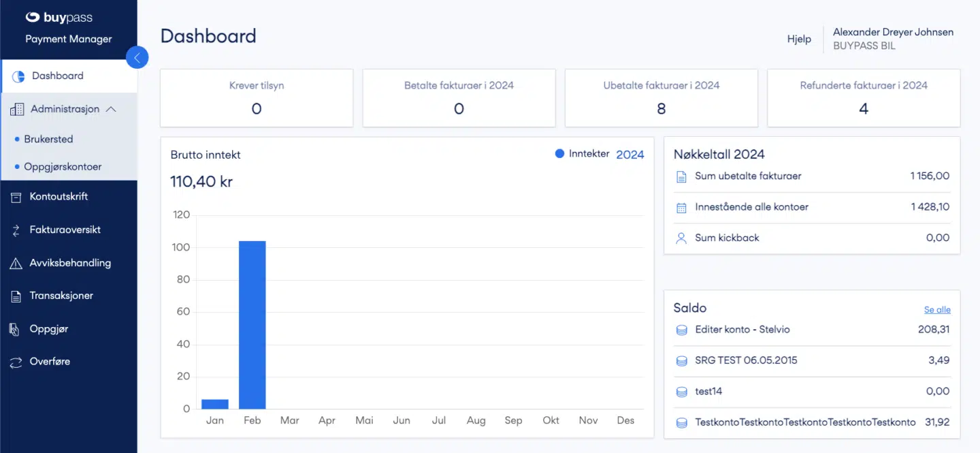This screenshot has width=980, height=453.
Task: Click the balance 208,31
Action: tap(934, 330)
